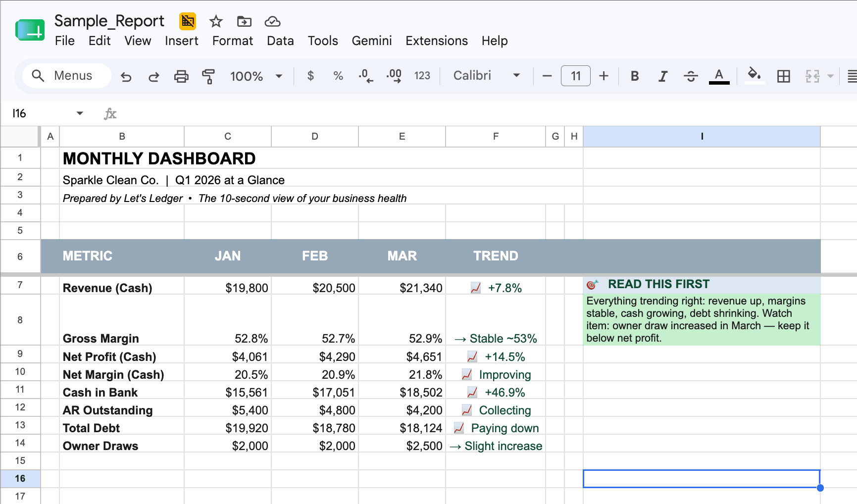Screen dimensions: 857x504
Task: Search the Menus box
Action: 67,76
